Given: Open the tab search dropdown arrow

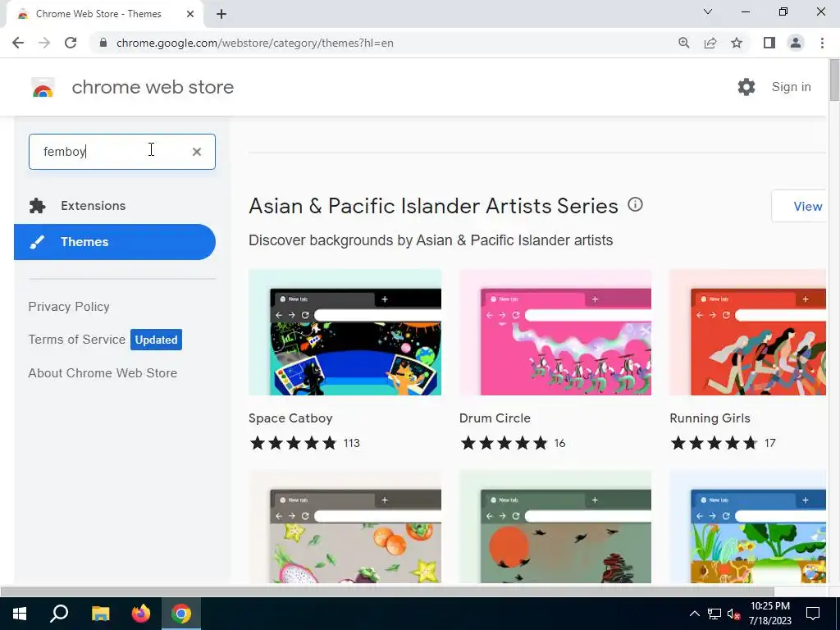Looking at the screenshot, I should (708, 11).
